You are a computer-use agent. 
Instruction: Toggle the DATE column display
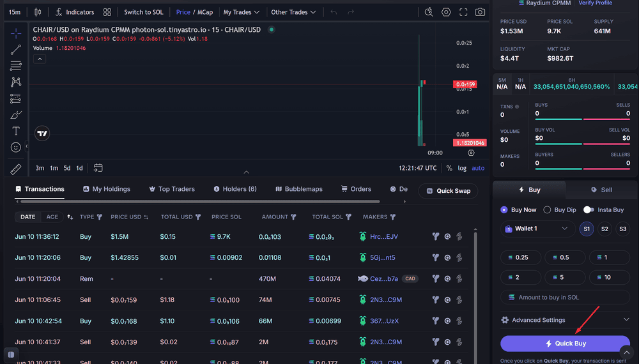tap(27, 217)
